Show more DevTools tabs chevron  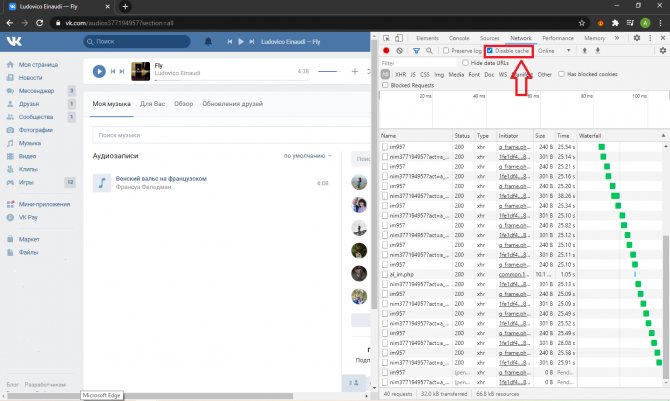[x=617, y=38]
